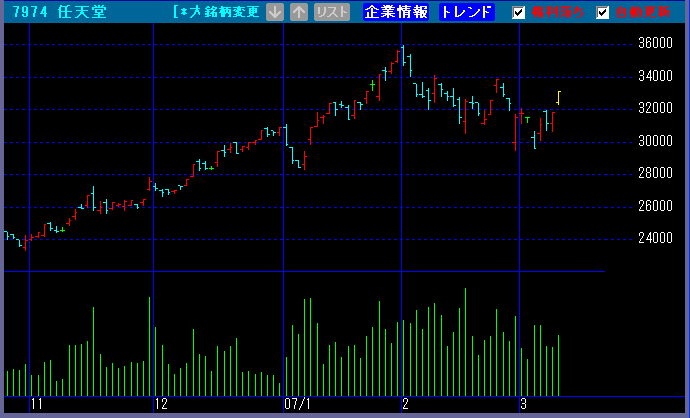Screen dimensions: 690x418
Task: Click the month 11 axis label
Action: click(x=37, y=404)
